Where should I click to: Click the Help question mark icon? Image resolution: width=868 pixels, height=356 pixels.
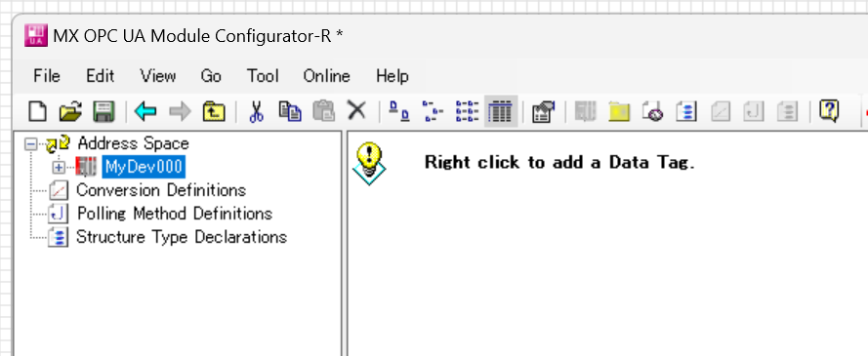coord(829,111)
